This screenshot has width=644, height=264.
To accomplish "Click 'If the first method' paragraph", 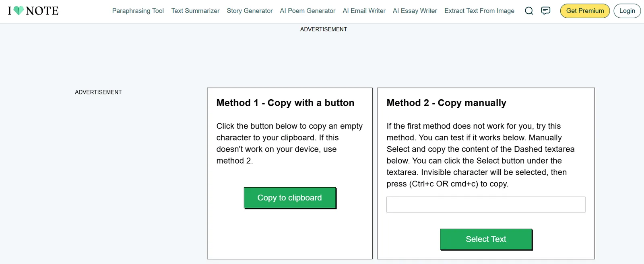I will click(481, 155).
